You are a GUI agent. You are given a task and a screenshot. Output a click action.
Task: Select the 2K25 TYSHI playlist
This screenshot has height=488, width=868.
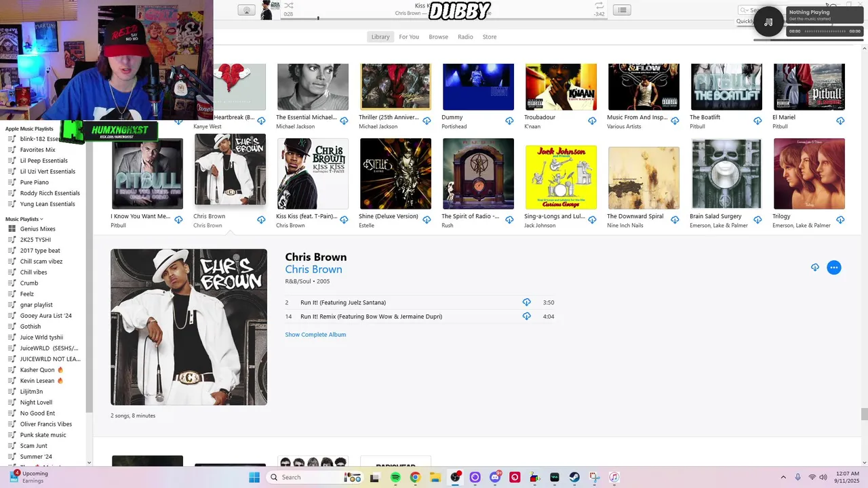coord(35,240)
